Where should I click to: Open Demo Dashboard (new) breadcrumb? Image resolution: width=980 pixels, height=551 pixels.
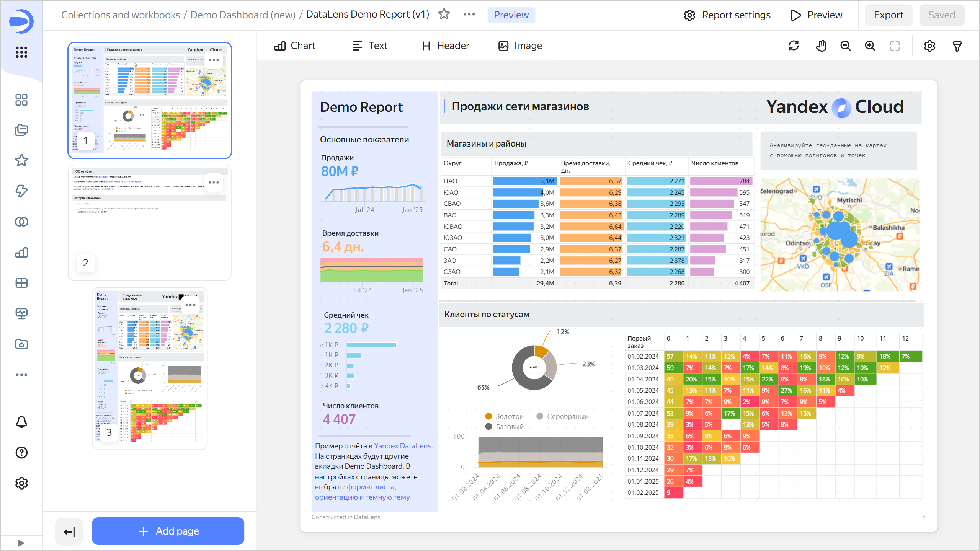pos(243,15)
